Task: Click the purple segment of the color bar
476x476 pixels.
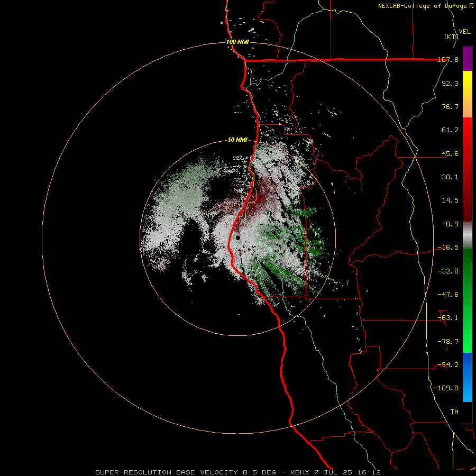Action: coord(467,59)
